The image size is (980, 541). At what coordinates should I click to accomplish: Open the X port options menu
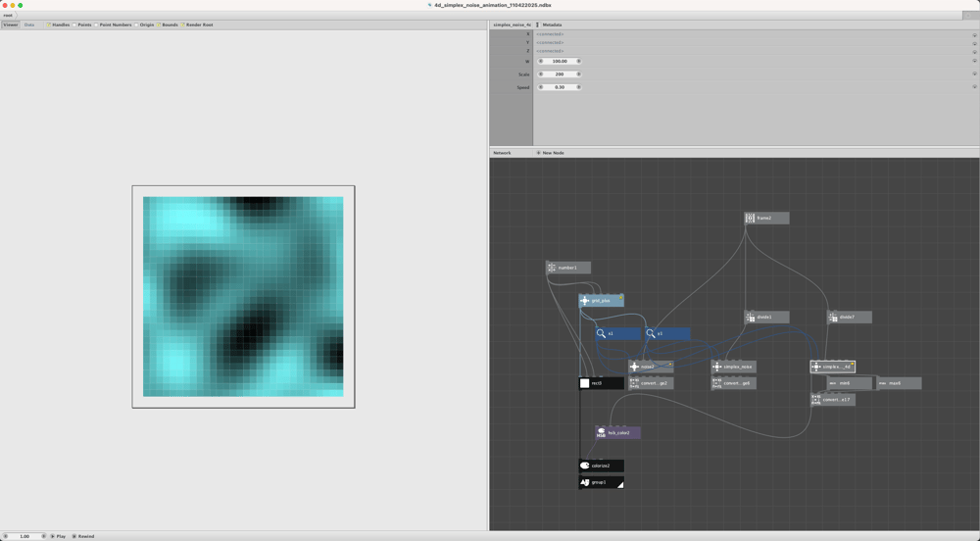[x=974, y=35]
